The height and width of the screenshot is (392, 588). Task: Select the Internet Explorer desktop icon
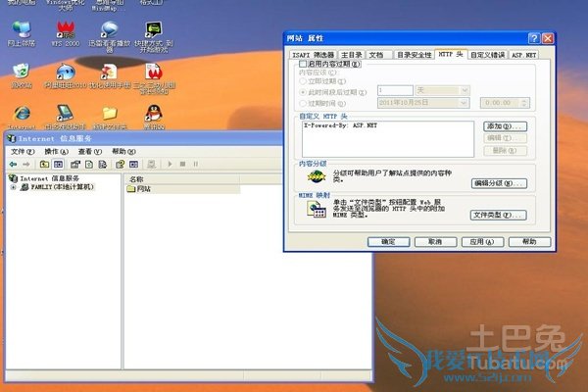(22, 117)
